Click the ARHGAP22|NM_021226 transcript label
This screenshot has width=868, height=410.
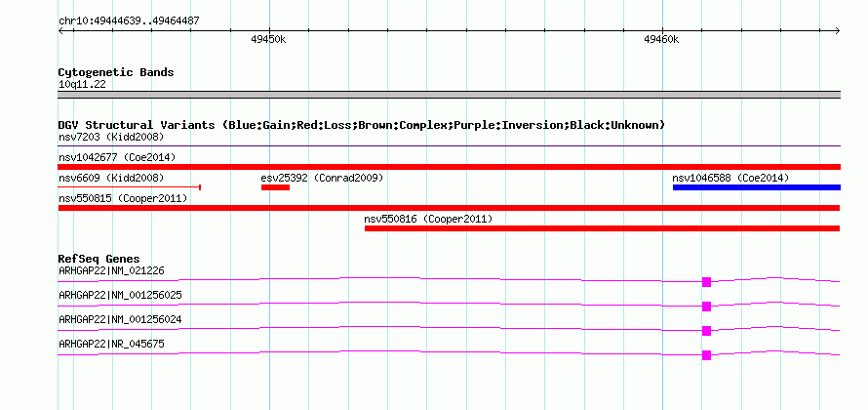point(111,271)
